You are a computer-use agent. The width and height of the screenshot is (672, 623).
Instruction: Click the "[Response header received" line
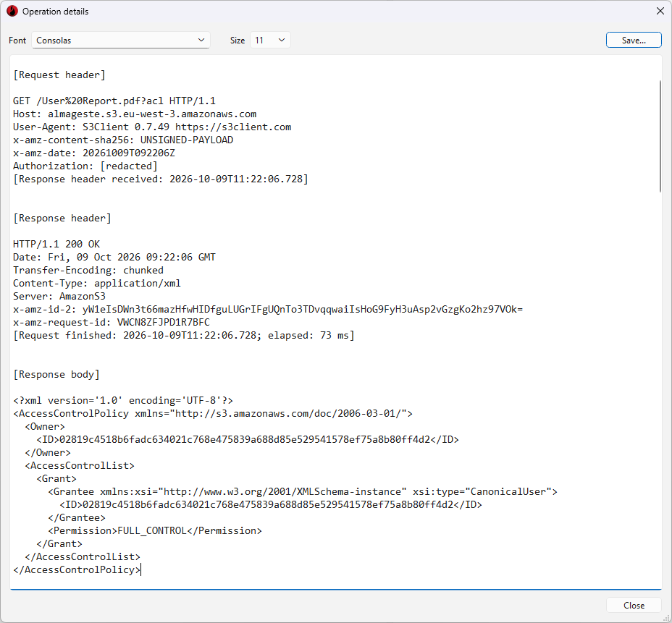(x=161, y=179)
